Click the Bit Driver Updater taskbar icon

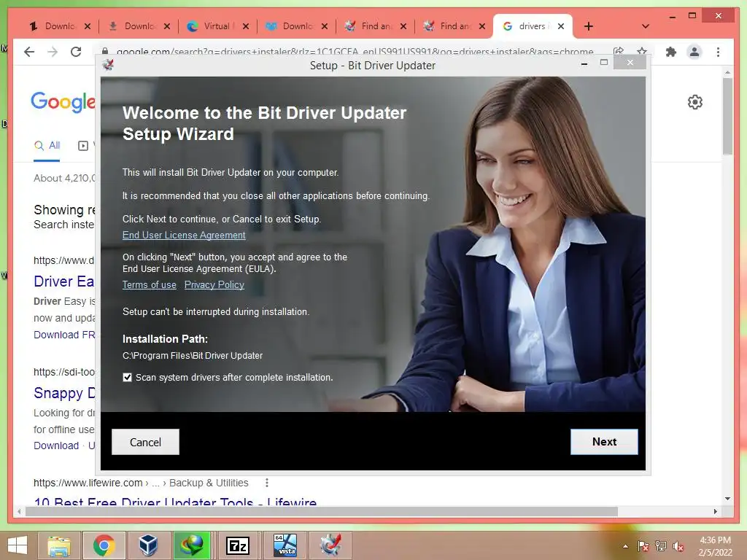[330, 545]
